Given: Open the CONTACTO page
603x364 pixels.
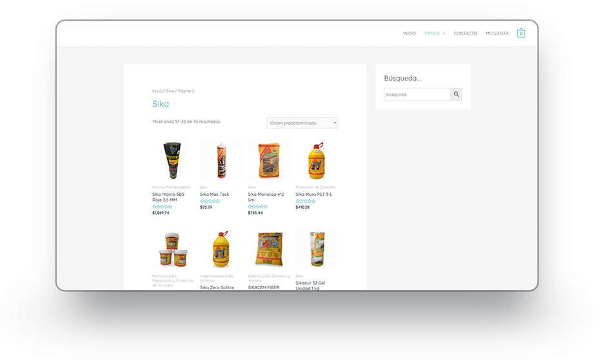Looking at the screenshot, I should coord(466,34).
